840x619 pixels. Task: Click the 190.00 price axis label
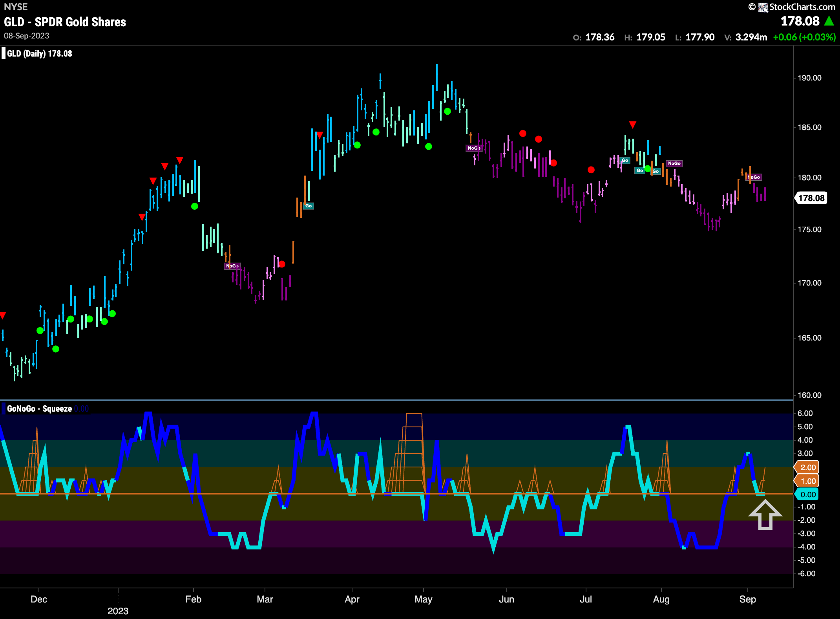click(x=809, y=78)
